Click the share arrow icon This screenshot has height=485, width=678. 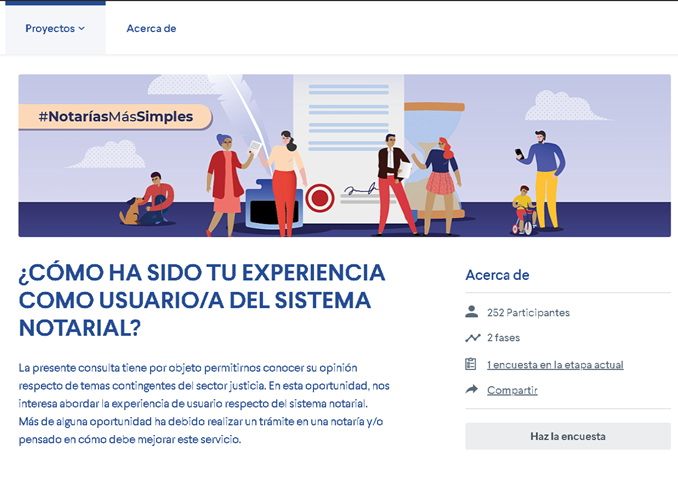472,389
